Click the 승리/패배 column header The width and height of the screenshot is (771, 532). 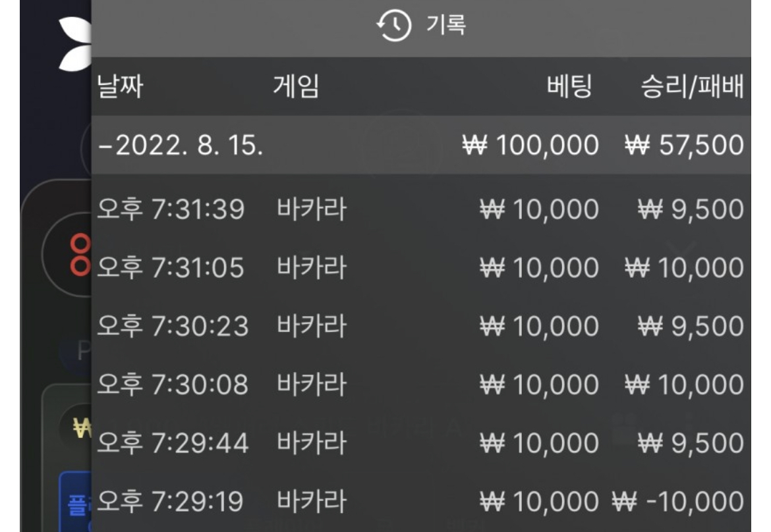[692, 87]
